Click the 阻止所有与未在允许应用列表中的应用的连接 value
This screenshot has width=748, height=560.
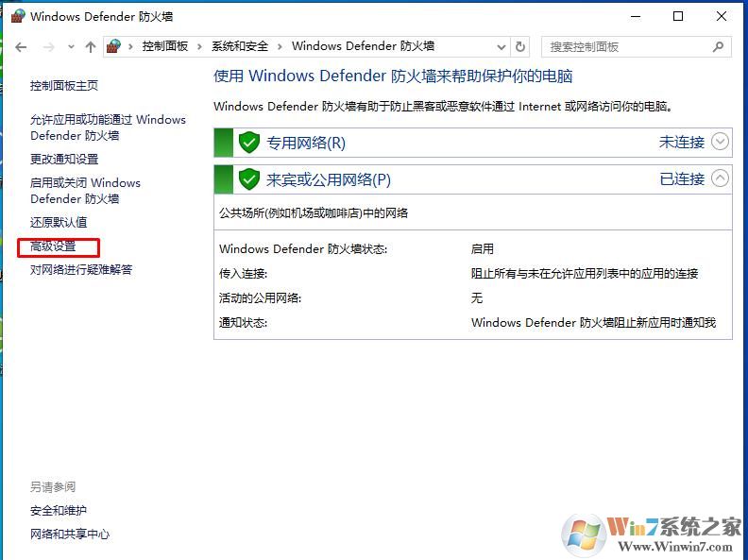pyautogui.click(x=585, y=274)
